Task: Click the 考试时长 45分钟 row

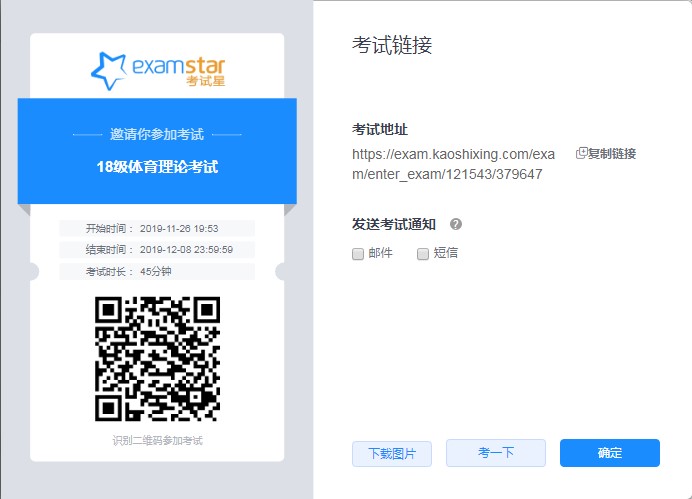Action: [157, 272]
